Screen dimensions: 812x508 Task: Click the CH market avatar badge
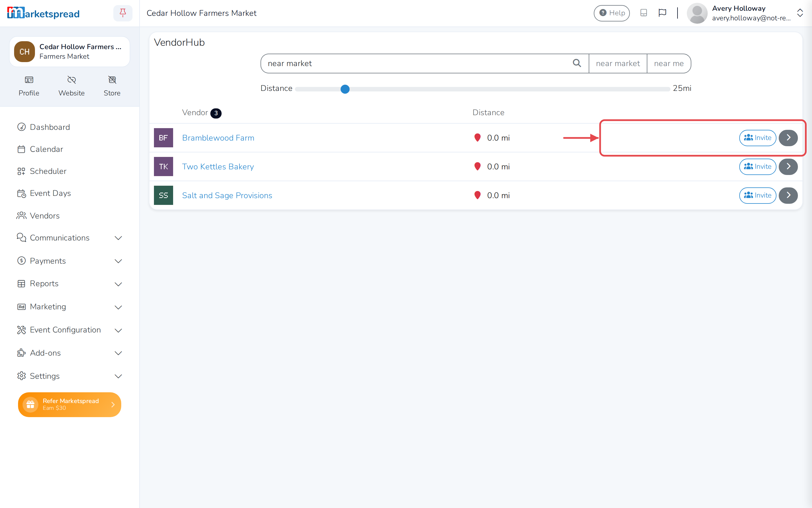click(25, 52)
